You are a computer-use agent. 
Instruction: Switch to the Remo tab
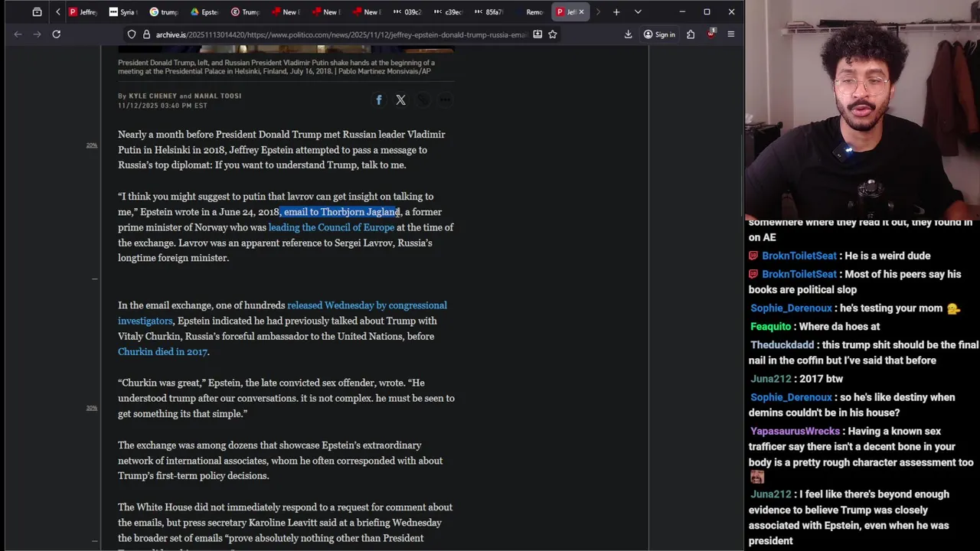(530, 11)
